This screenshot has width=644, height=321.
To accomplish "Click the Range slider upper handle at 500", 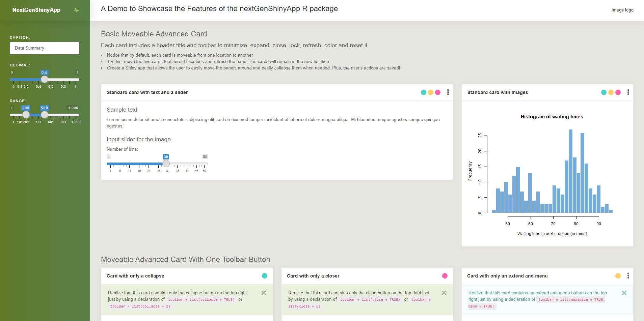I will click(x=45, y=115).
